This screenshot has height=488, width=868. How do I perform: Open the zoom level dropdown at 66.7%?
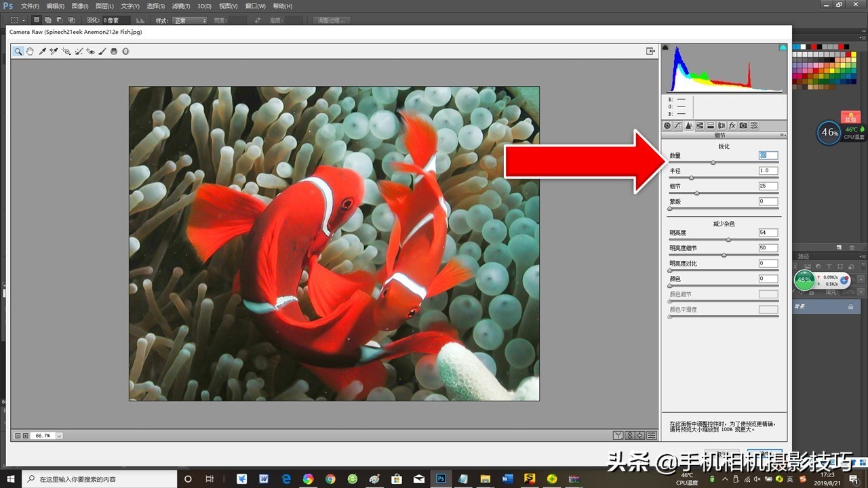[x=60, y=436]
